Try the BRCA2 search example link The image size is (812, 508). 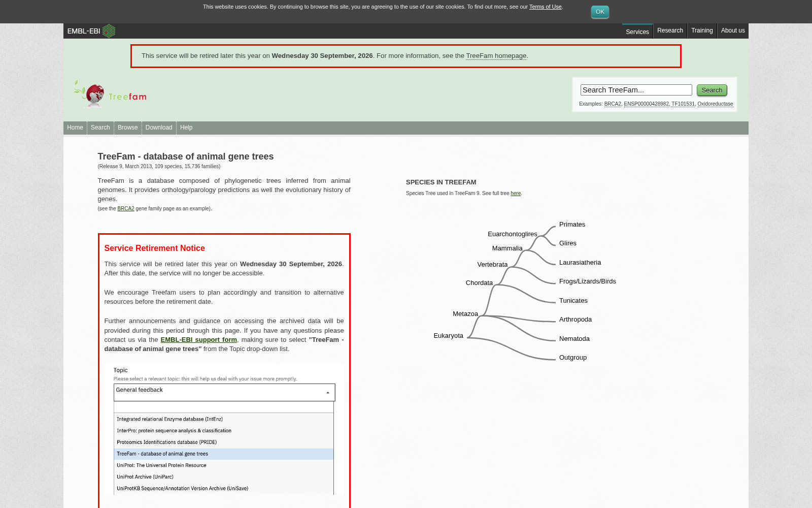tap(613, 104)
